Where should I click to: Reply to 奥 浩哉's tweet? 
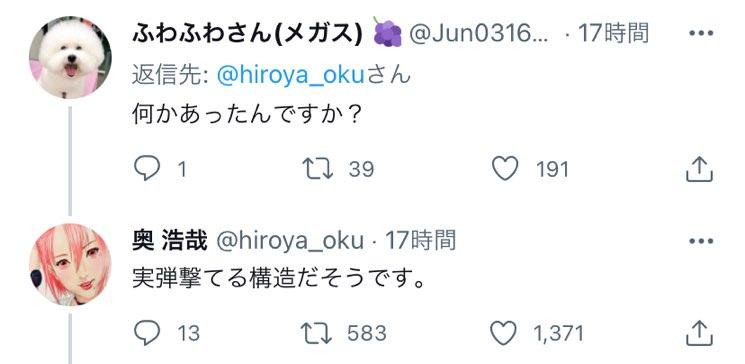coord(146,333)
